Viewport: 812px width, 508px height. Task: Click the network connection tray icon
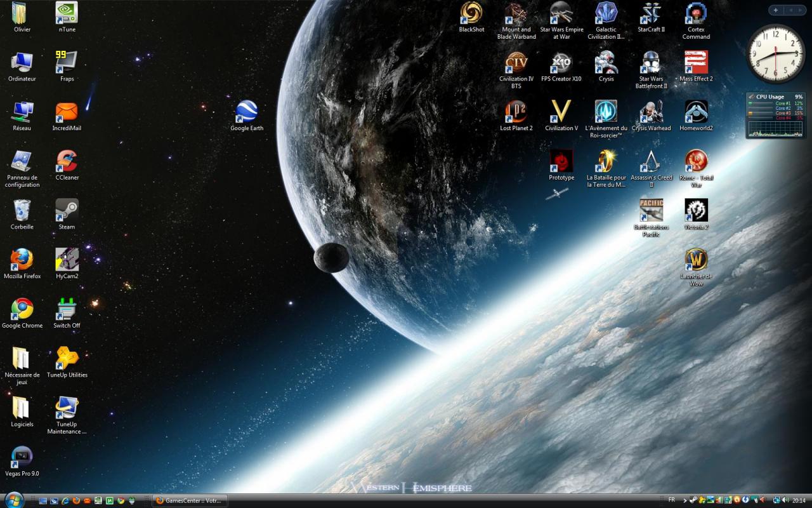[776, 500]
